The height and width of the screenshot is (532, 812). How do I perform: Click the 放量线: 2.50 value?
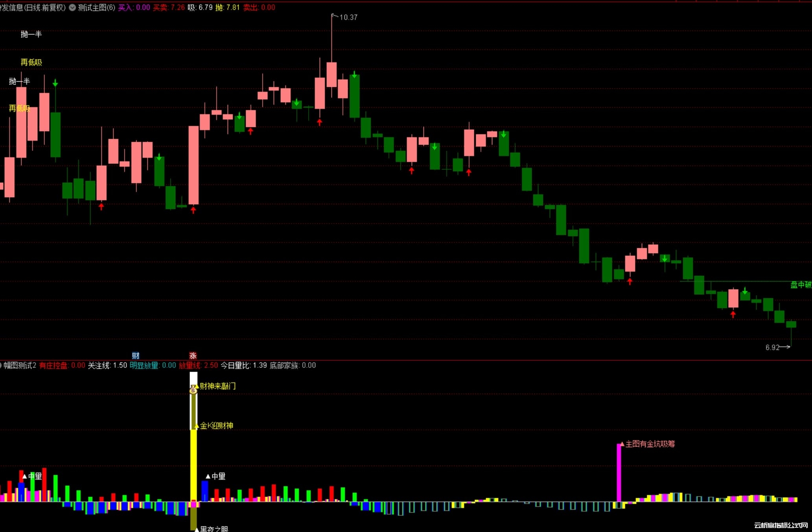coord(198,365)
